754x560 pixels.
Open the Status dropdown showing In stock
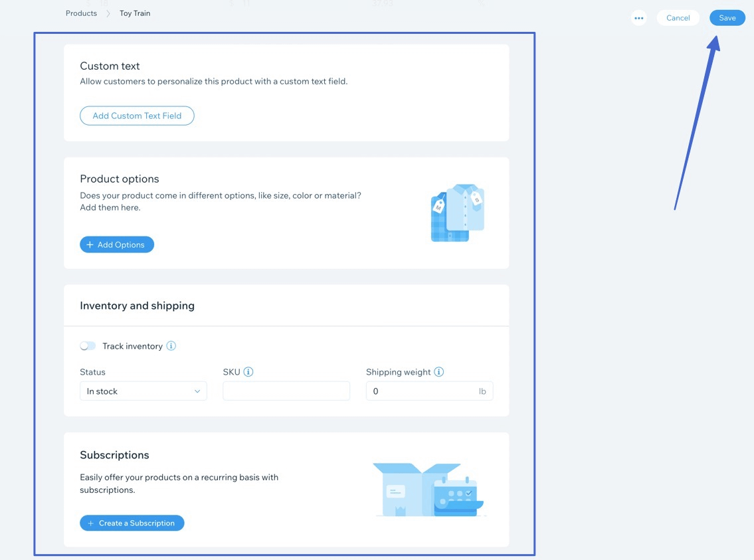(x=143, y=391)
